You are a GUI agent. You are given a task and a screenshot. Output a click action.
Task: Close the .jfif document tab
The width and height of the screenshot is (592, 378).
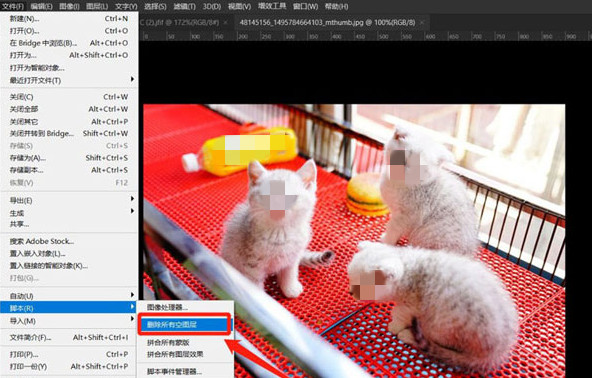(225, 23)
